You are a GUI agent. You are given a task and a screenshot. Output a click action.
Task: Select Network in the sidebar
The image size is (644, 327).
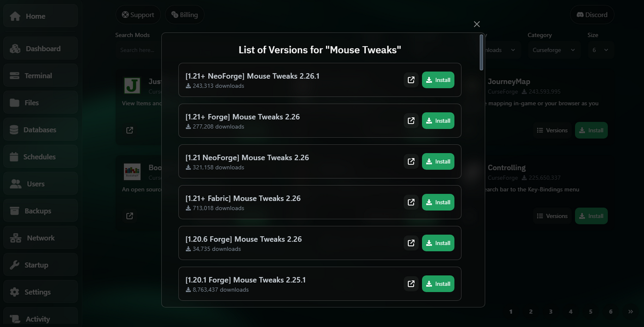coord(40,238)
